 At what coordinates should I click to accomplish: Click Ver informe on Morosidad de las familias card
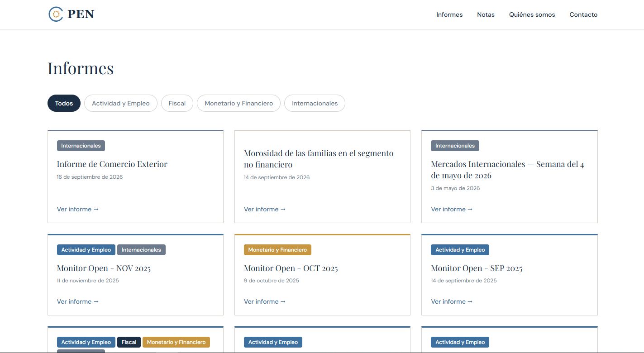coord(265,209)
